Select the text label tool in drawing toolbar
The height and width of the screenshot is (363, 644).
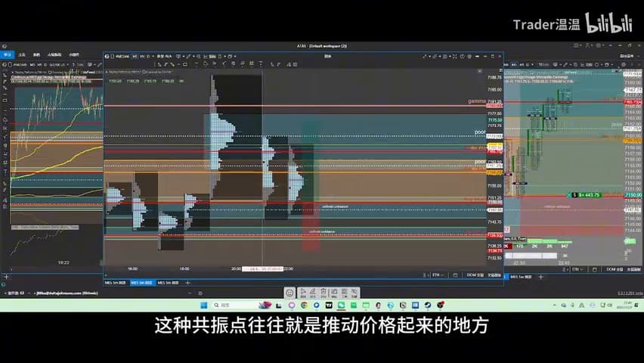point(260,64)
